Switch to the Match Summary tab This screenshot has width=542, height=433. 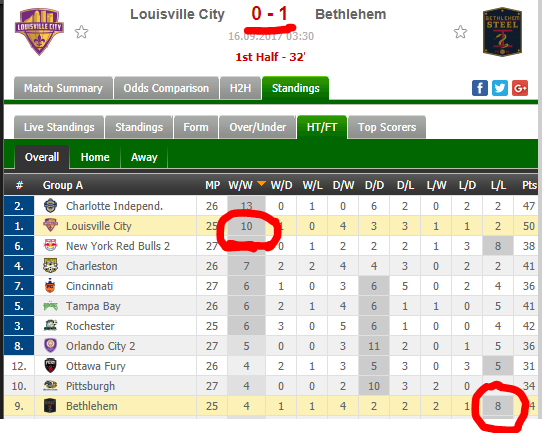(x=64, y=88)
